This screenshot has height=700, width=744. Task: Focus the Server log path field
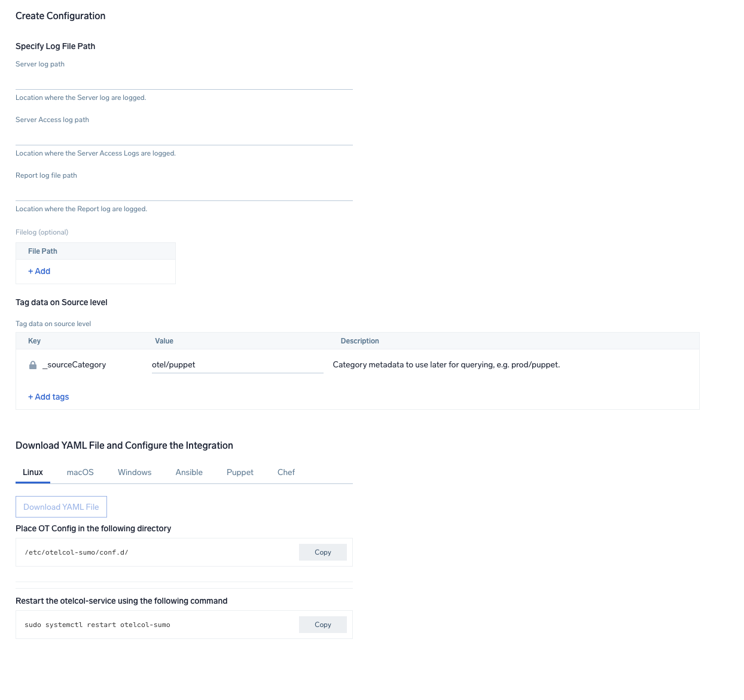[x=184, y=81]
